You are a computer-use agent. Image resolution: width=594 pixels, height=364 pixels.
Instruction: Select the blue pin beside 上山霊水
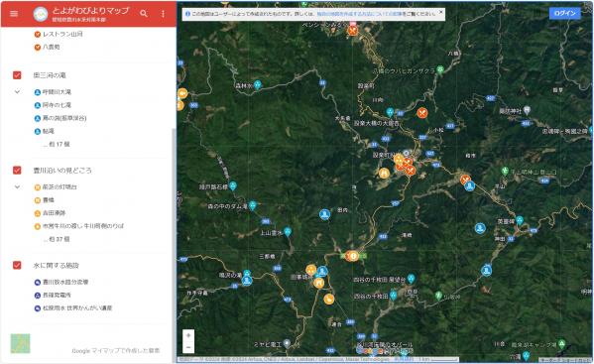point(288,231)
